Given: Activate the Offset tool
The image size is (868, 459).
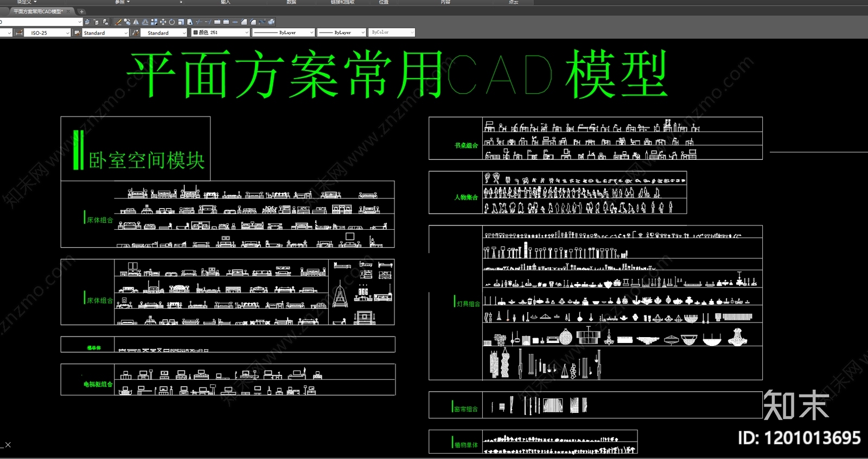Looking at the screenshot, I should pyautogui.click(x=145, y=22).
